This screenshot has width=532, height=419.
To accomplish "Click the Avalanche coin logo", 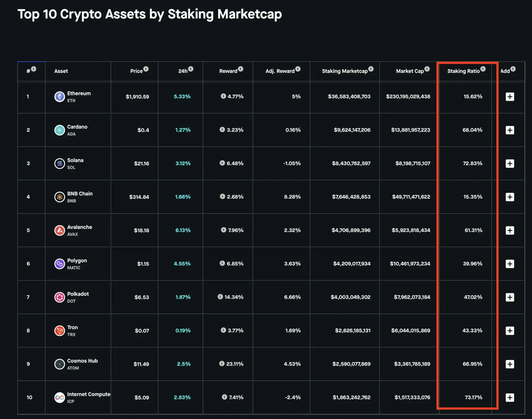I will [x=60, y=231].
